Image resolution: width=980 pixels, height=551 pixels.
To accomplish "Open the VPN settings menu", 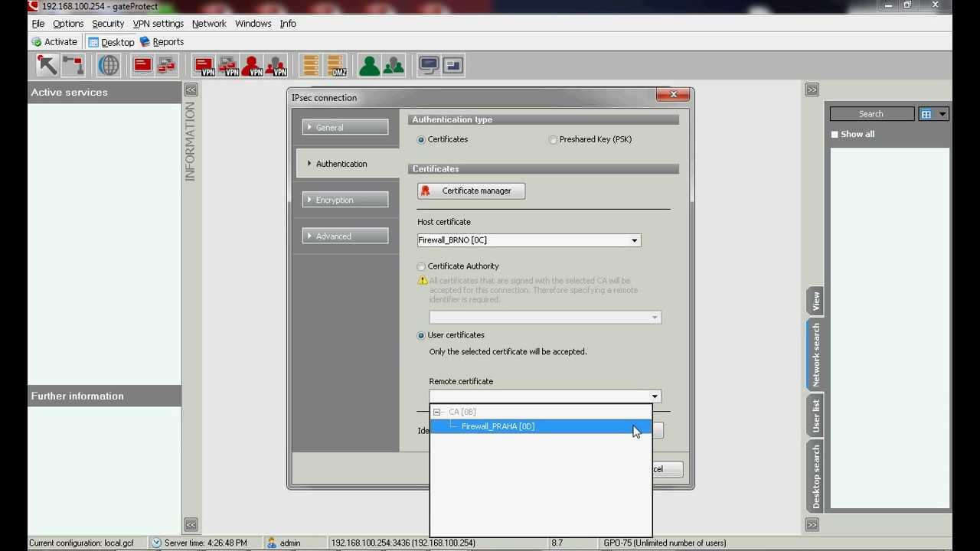I will point(158,24).
